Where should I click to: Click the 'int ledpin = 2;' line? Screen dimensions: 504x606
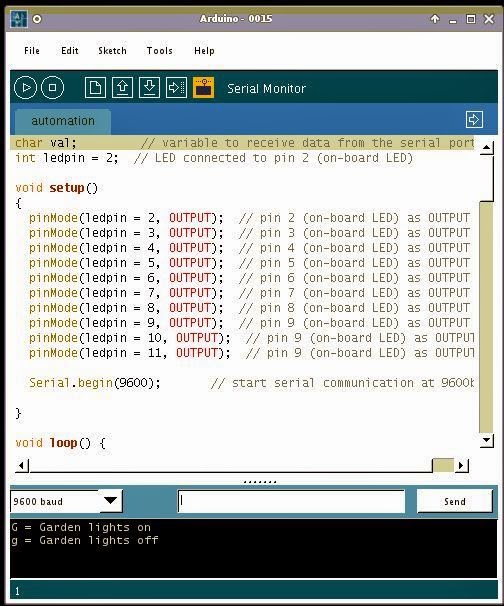pyautogui.click(x=214, y=158)
